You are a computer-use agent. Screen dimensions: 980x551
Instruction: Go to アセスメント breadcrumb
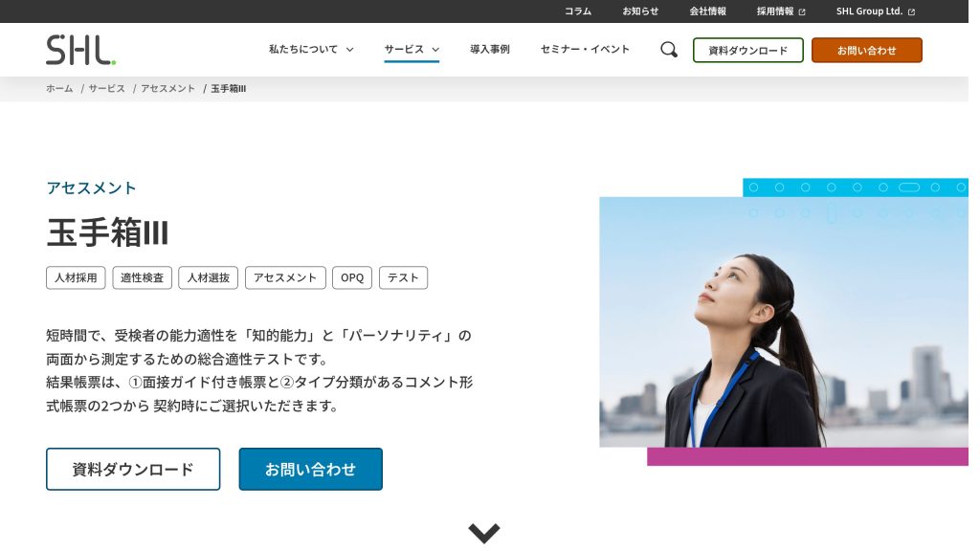point(167,89)
